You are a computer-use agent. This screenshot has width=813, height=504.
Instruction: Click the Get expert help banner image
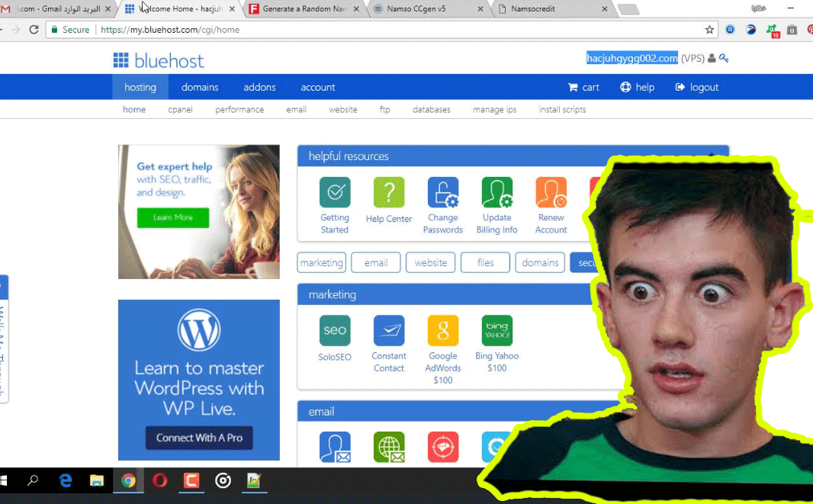coord(199,211)
